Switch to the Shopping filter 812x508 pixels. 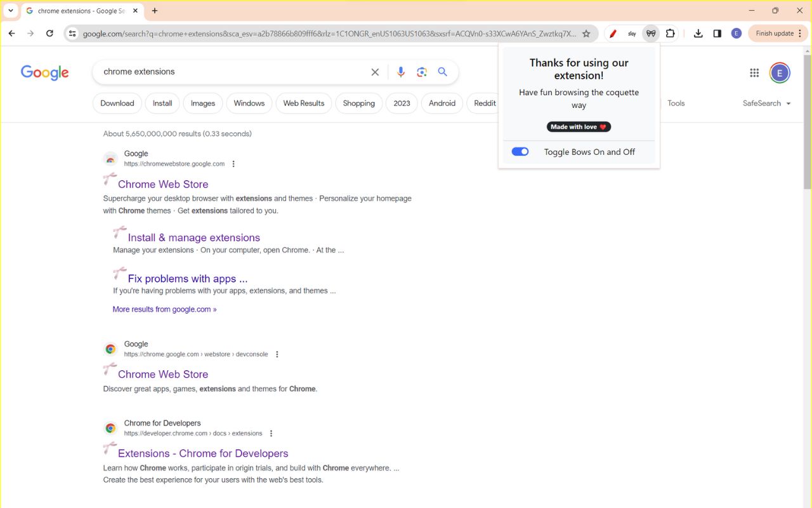tap(359, 104)
